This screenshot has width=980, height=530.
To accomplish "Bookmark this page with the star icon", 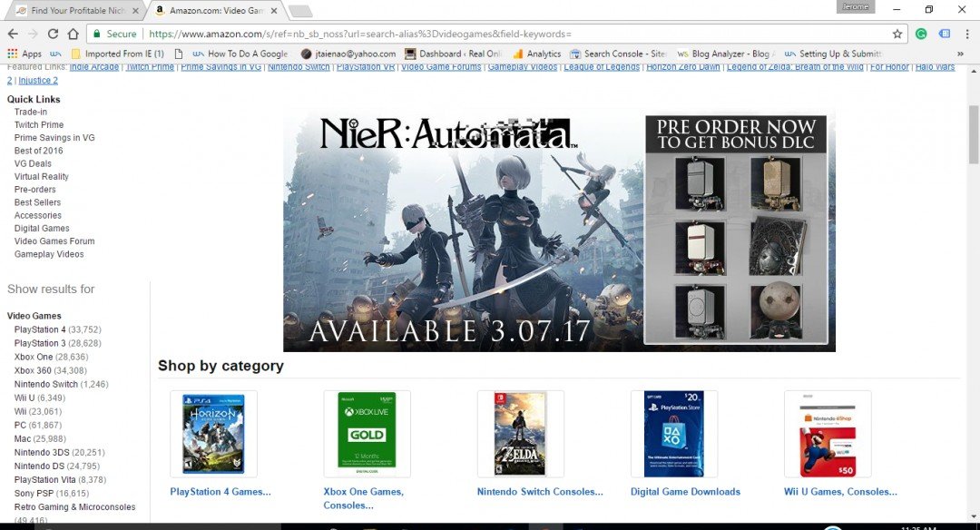I will [x=897, y=34].
